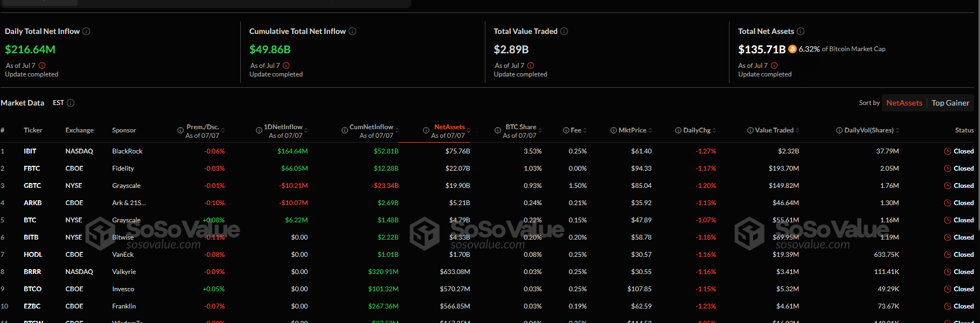This screenshot has width=980, height=323.
Task: Click clock status icon in EZBC row
Action: click(x=948, y=306)
